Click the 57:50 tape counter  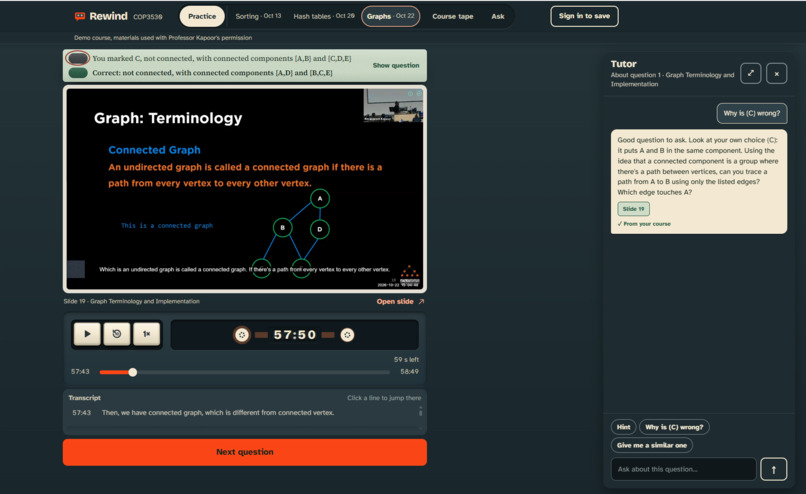tap(295, 335)
